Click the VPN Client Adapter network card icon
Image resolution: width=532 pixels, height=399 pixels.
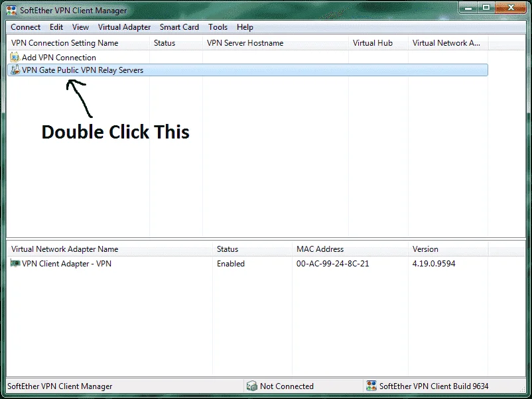pos(15,263)
